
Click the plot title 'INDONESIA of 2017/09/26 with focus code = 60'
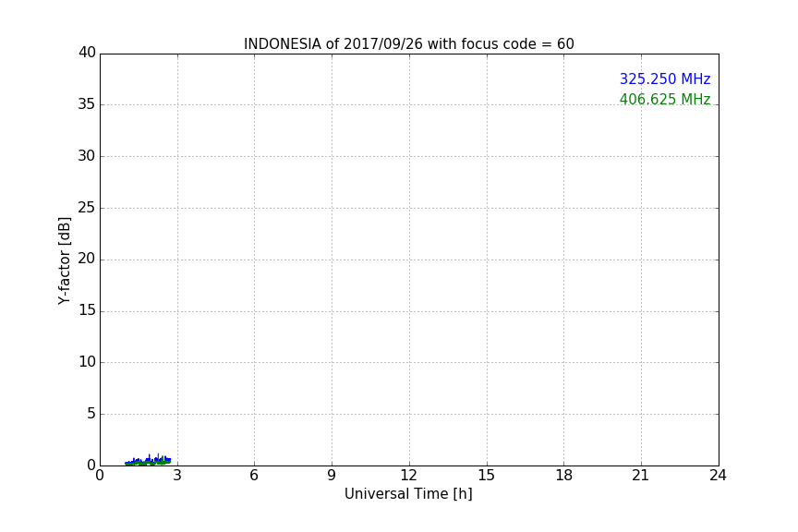[408, 43]
